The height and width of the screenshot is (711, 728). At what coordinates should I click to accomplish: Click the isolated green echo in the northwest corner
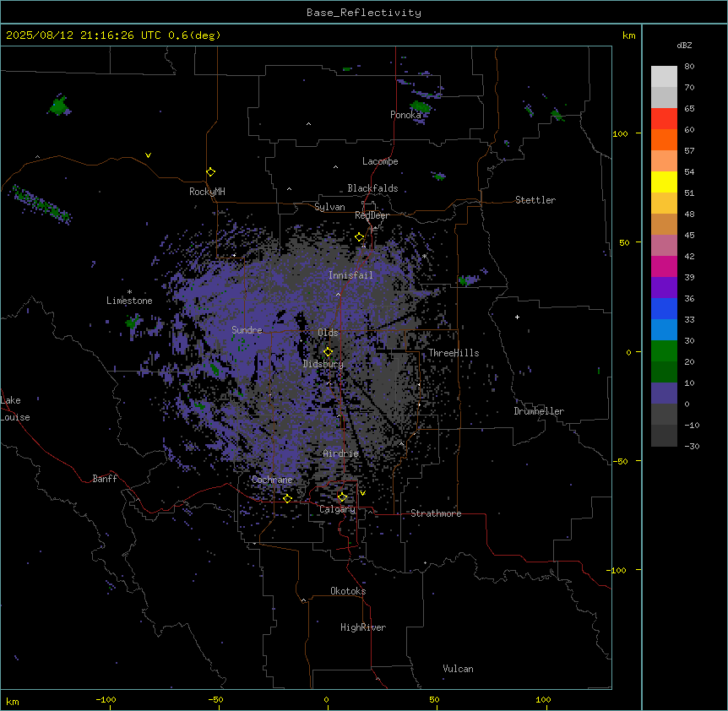pos(59,105)
